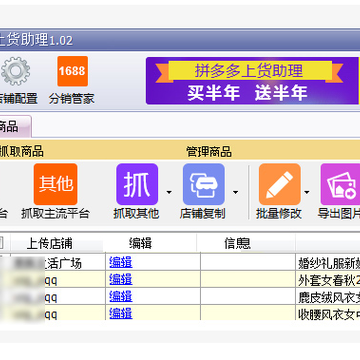The height and width of the screenshot is (360, 360).
Task: Expand the 店铺复制 dropdown arrow
Action: 235,192
